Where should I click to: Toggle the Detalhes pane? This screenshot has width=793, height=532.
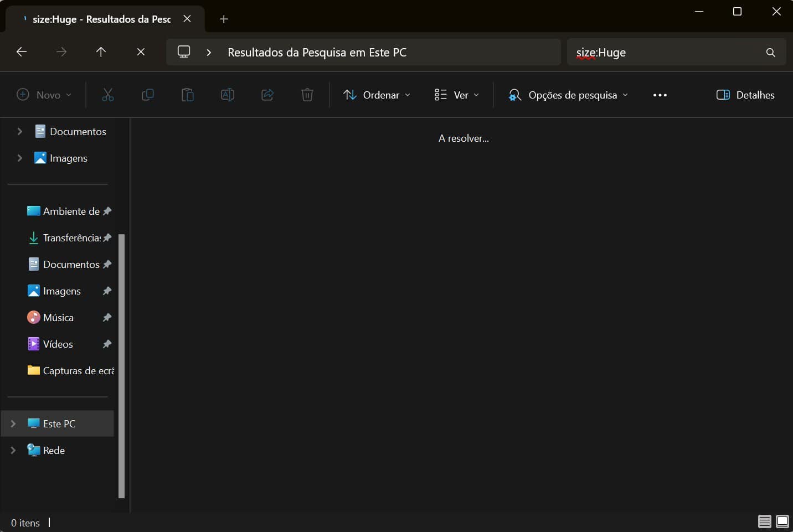point(745,95)
